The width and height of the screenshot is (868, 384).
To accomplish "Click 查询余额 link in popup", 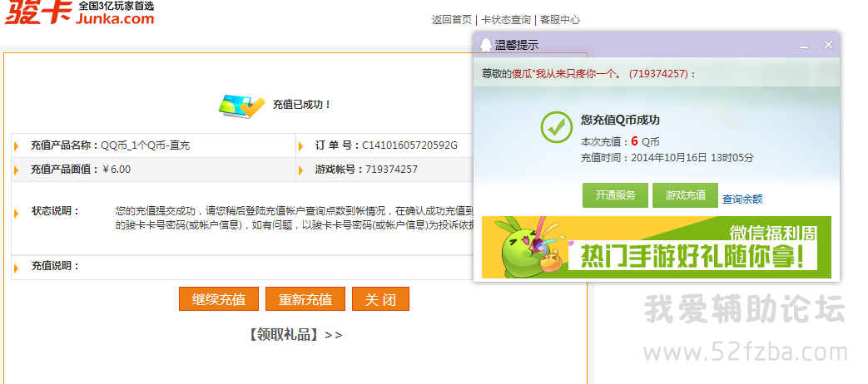I will click(742, 199).
